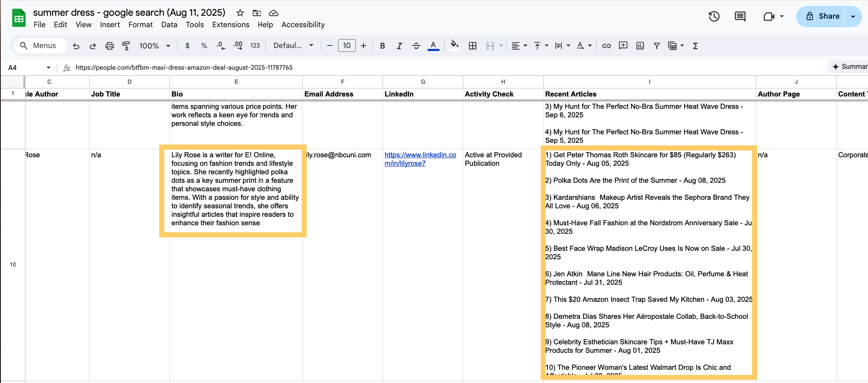This screenshot has height=383, width=868.
Task: Format value as percent
Action: pos(204,45)
